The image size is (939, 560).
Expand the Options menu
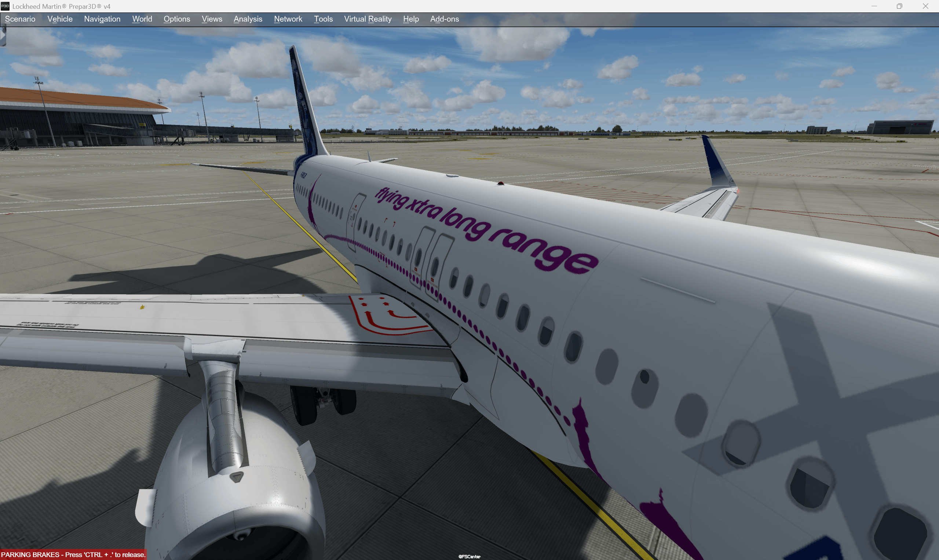pyautogui.click(x=176, y=19)
